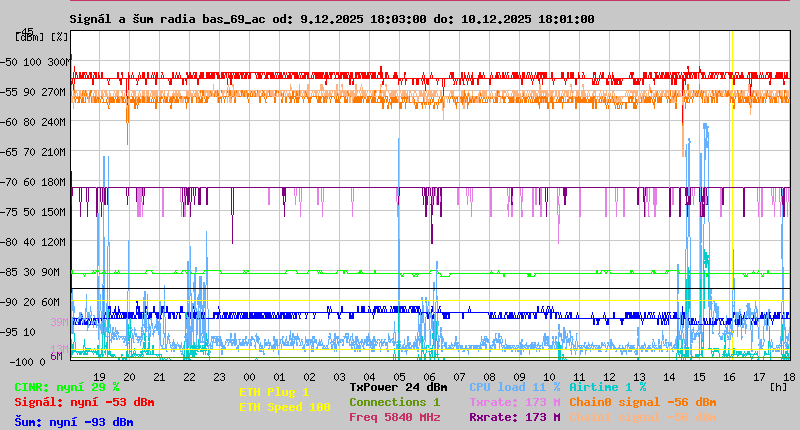Click the Airtime 1 % legend label
800x430 pixels.
click(x=607, y=386)
